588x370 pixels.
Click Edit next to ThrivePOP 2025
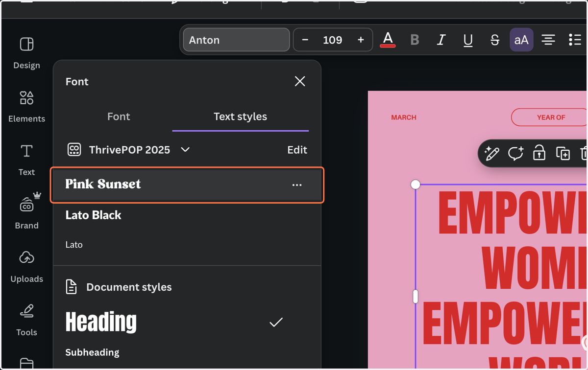297,150
